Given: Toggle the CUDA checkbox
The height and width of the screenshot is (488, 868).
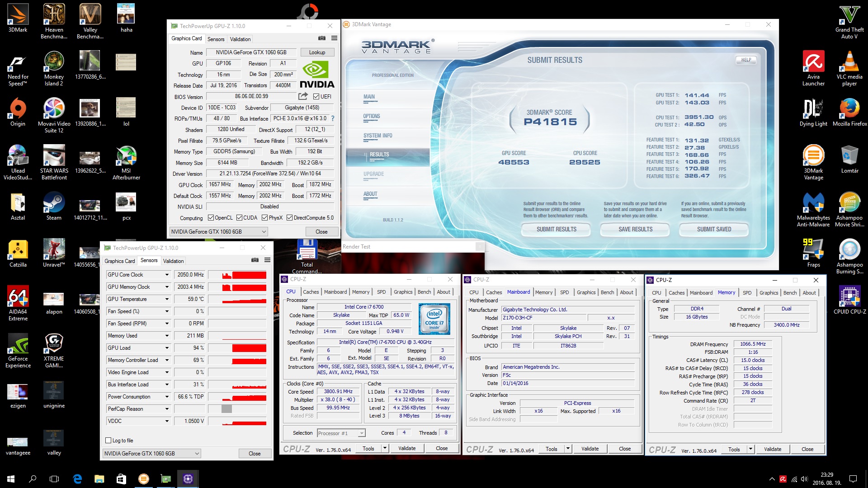Looking at the screenshot, I should coord(239,218).
